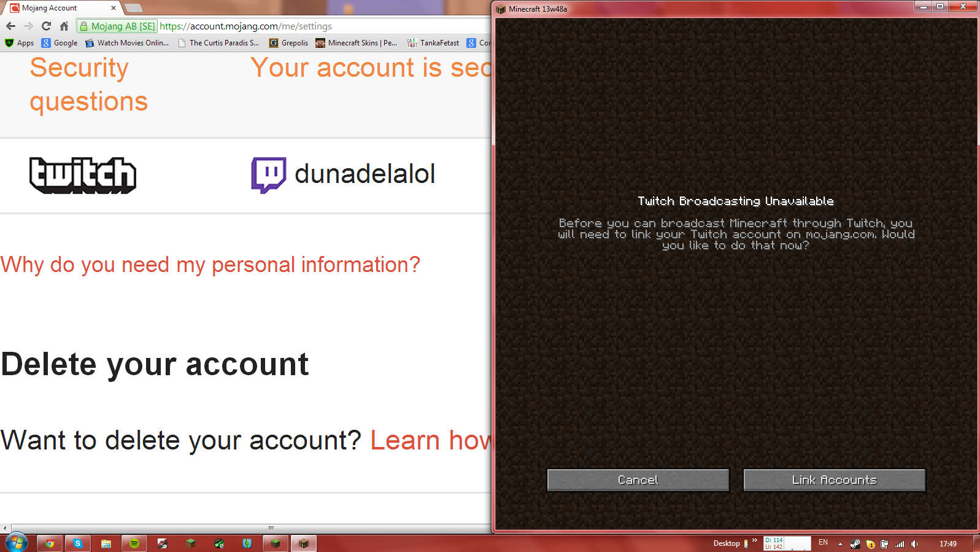980x552 pixels.
Task: Open Spotify from the taskbar
Action: coord(134,543)
